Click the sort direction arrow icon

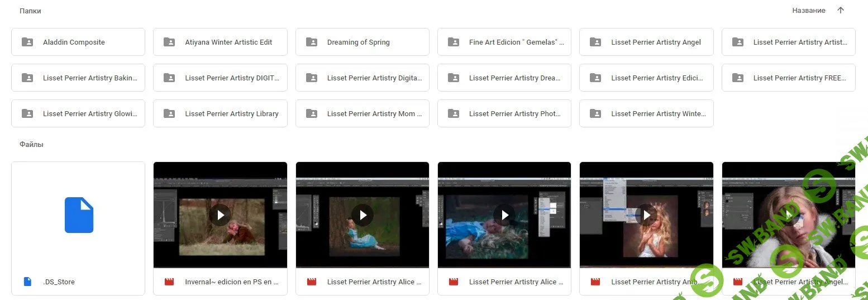pyautogui.click(x=841, y=11)
